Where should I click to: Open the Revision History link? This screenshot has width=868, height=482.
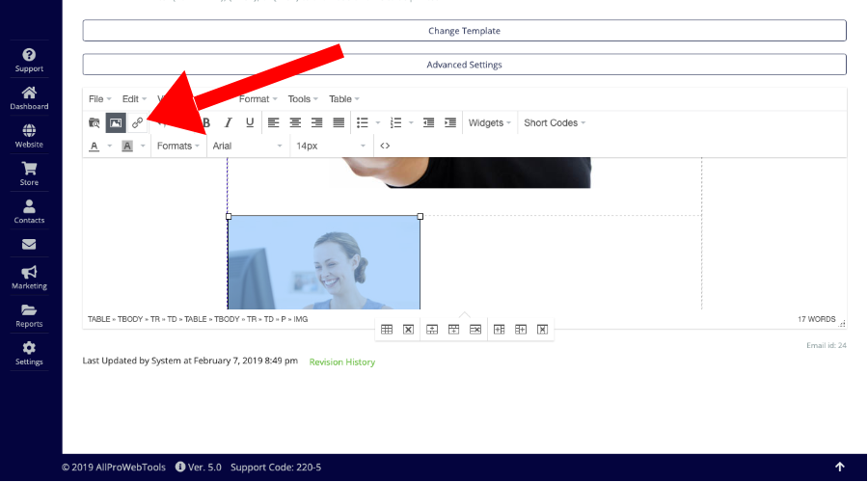tap(341, 361)
